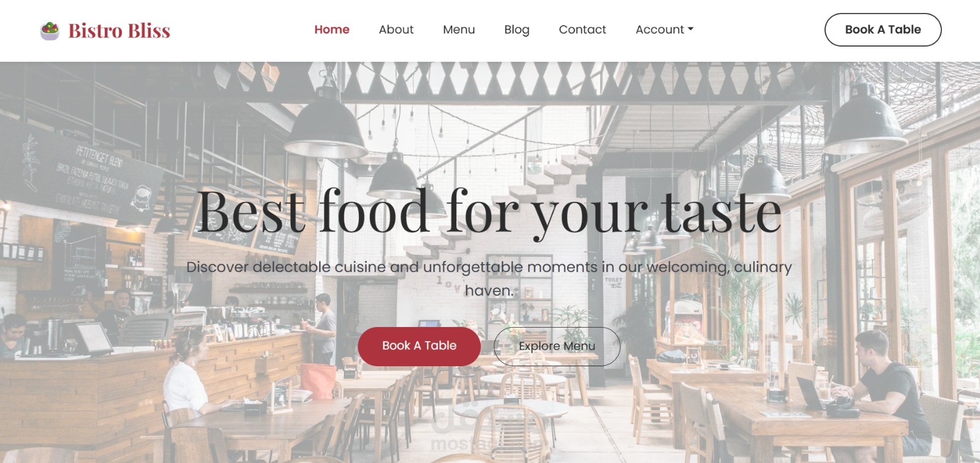
Task: Expand the Account dropdown menu
Action: tap(664, 29)
